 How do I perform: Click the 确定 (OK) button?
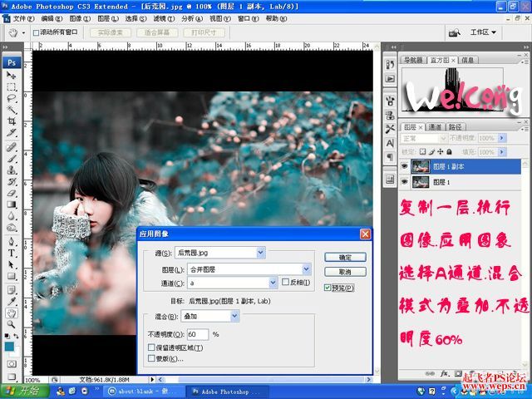point(346,258)
